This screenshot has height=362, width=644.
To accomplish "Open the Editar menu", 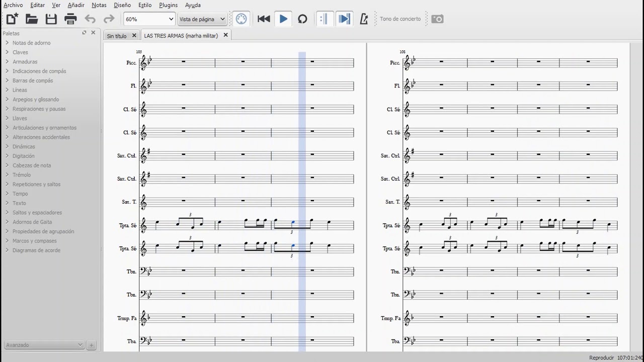I will click(38, 5).
